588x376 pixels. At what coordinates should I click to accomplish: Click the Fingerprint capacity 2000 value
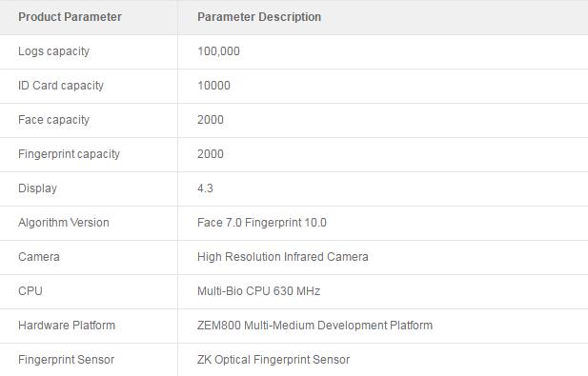pyautogui.click(x=211, y=154)
